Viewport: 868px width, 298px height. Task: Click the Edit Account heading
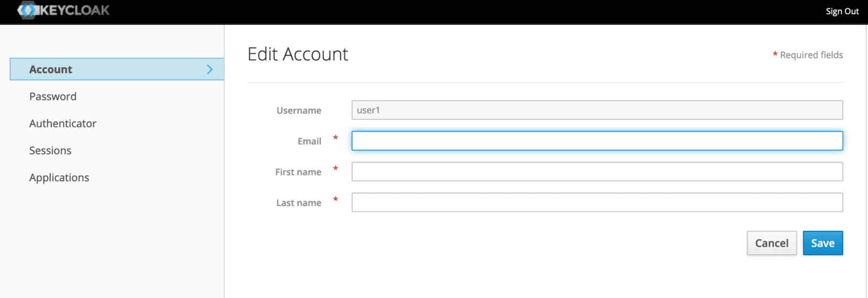(298, 54)
